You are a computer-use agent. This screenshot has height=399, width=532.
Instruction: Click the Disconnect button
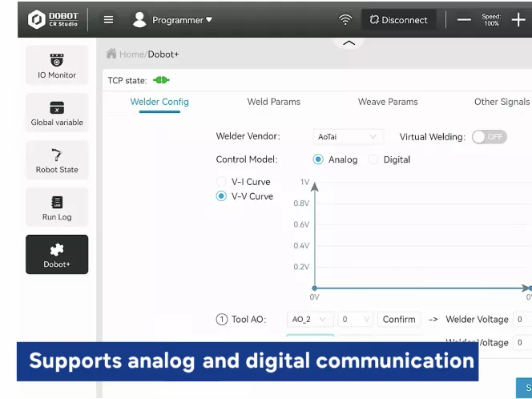click(x=399, y=20)
